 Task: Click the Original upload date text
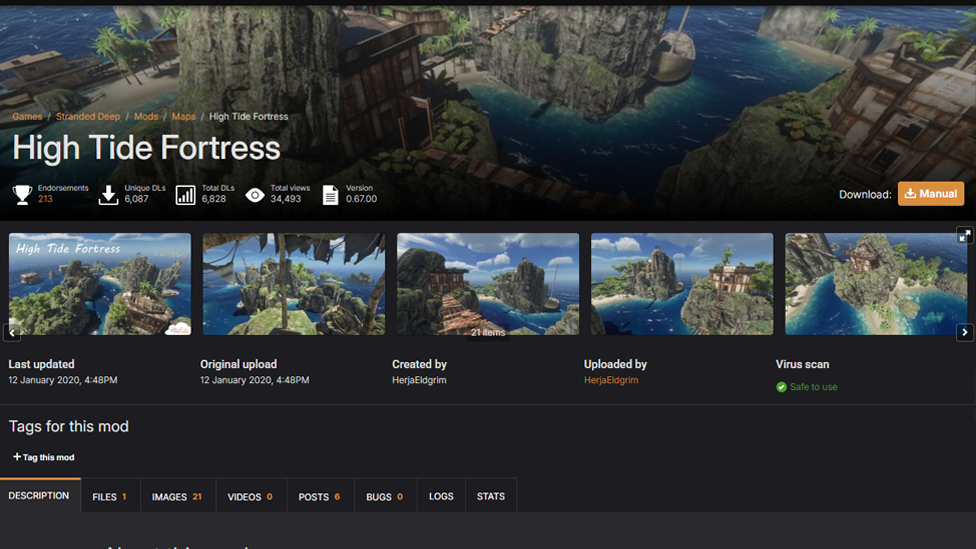[x=255, y=380]
